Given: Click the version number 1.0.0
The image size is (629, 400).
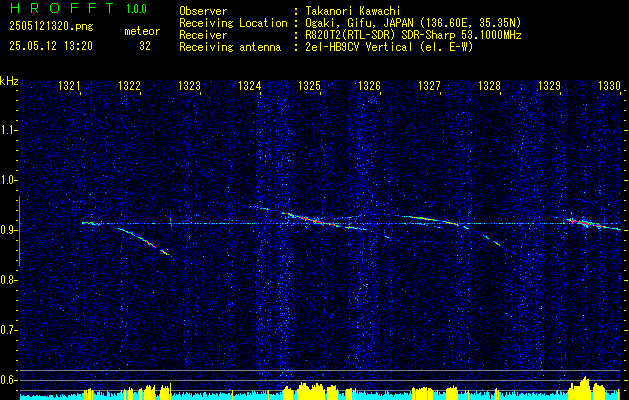Looking at the screenshot, I should click(136, 8).
